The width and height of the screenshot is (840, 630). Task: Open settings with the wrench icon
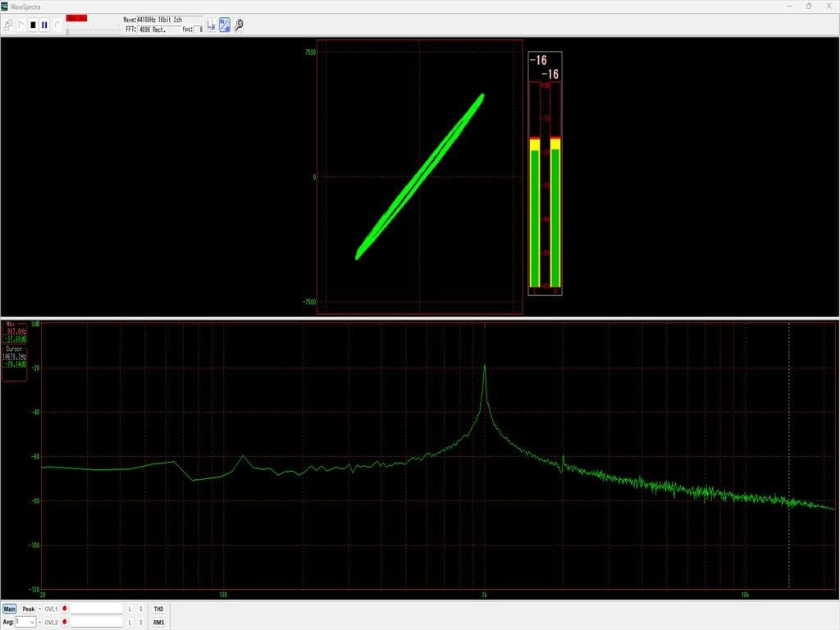click(x=239, y=25)
